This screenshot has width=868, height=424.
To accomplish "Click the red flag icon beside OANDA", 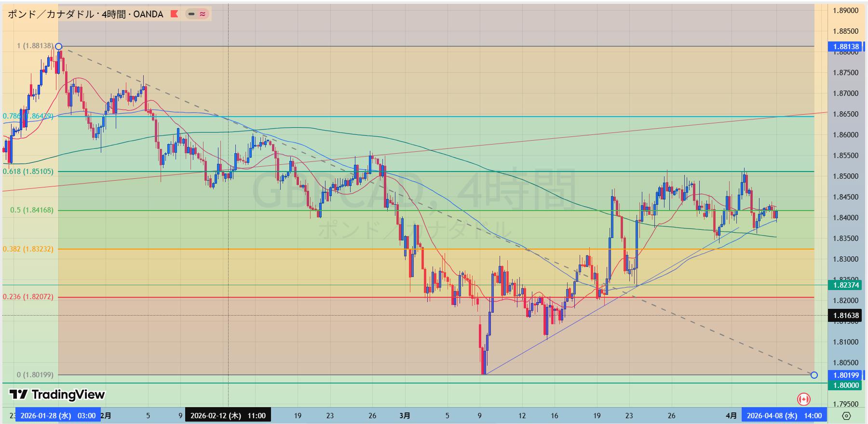I will click(175, 14).
